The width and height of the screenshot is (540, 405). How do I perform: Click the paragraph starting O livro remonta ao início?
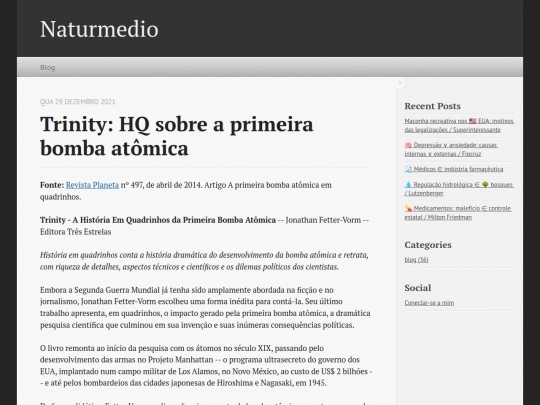coord(206,365)
